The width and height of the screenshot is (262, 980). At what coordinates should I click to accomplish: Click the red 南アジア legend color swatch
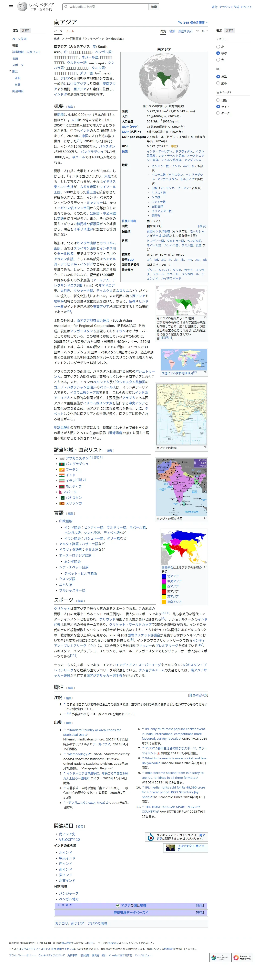pos(164,592)
